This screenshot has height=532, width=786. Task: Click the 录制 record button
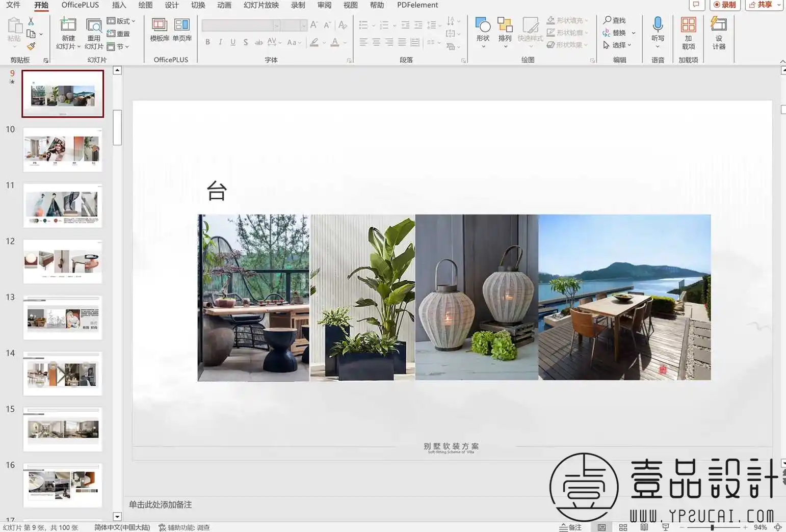725,5
